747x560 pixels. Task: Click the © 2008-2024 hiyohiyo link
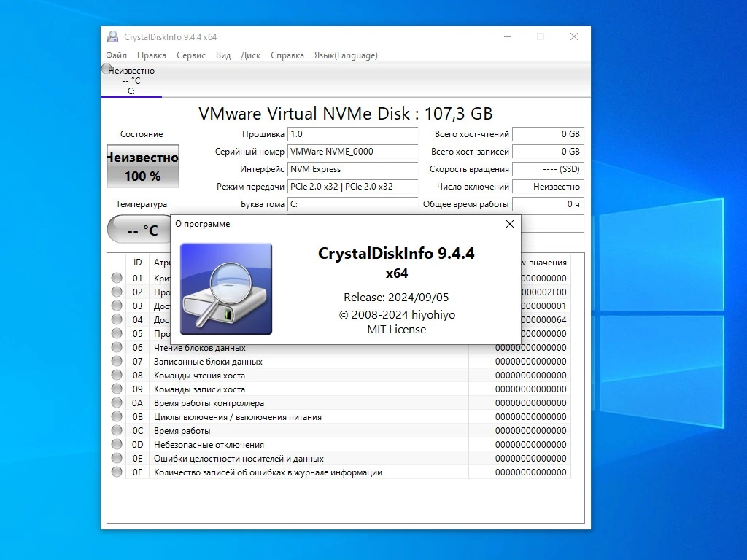[397, 315]
